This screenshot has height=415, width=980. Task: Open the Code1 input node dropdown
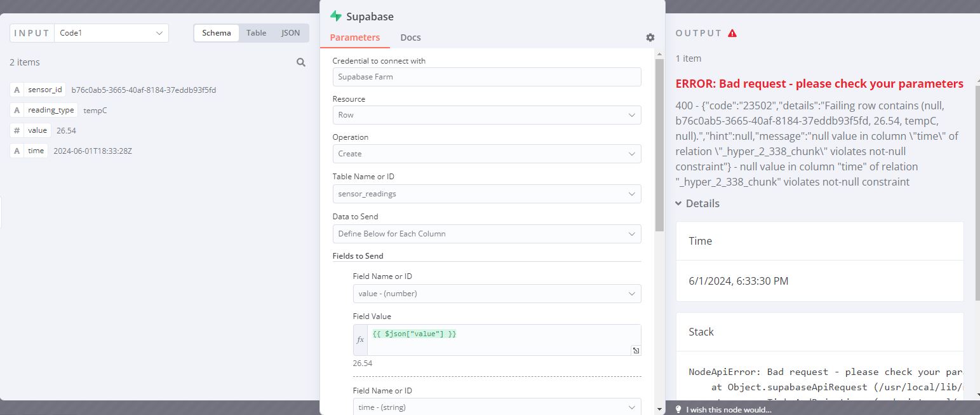[111, 33]
